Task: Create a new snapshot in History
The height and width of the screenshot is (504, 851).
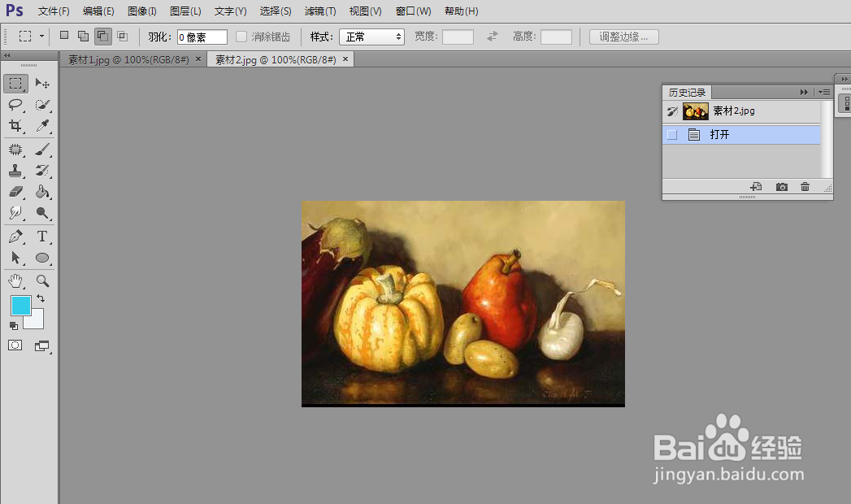Action: (x=782, y=187)
